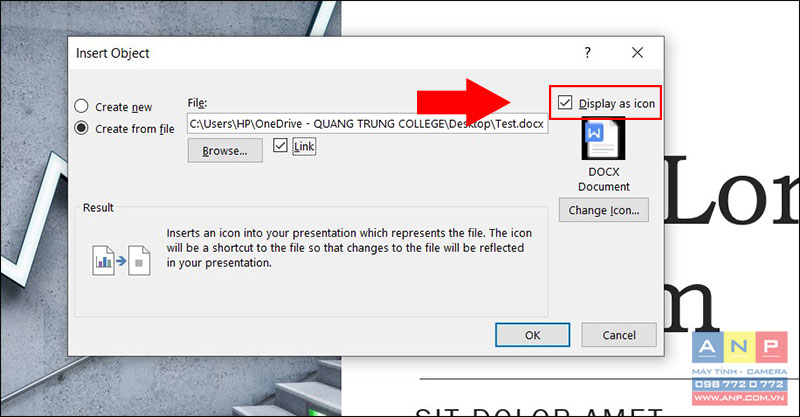The width and height of the screenshot is (800, 417).
Task: Click the DOCX Document caption label
Action: pos(604,179)
